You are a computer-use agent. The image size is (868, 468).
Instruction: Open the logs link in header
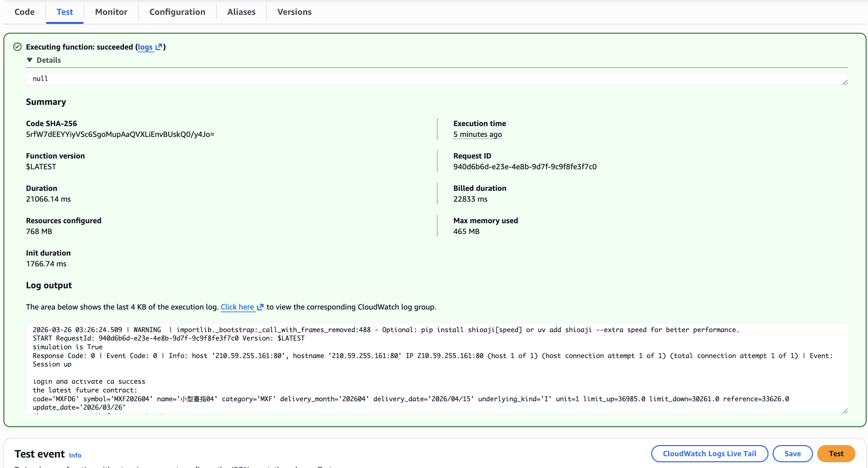145,47
